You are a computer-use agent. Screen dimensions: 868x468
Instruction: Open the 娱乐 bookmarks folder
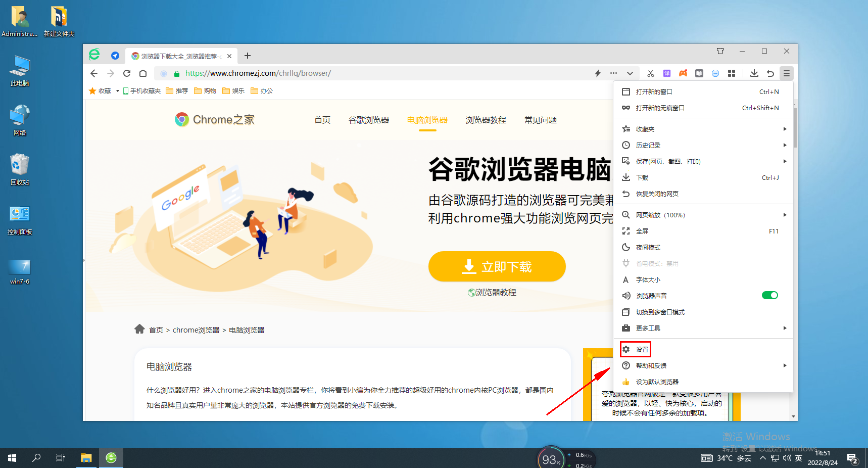tap(233, 91)
